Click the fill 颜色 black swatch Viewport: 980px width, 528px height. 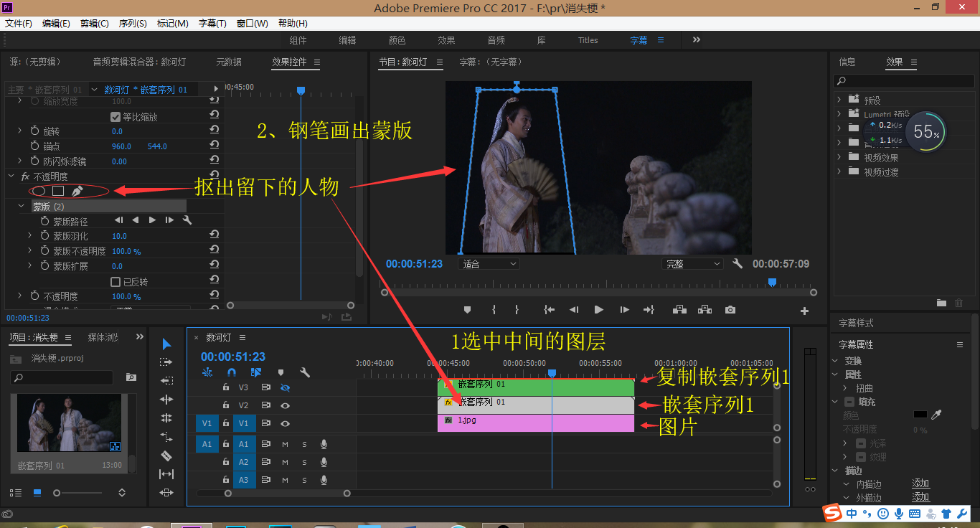click(920, 415)
